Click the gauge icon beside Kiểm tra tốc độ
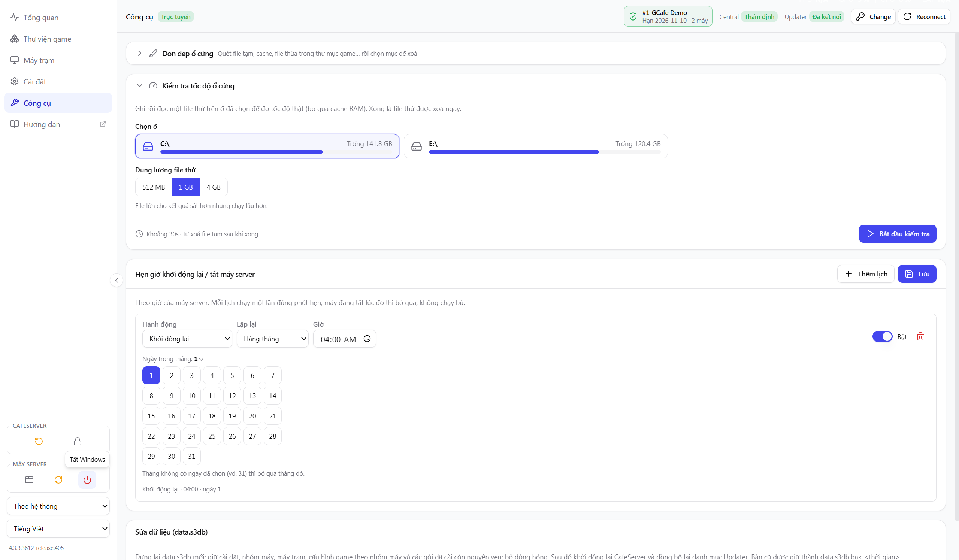 pyautogui.click(x=153, y=86)
